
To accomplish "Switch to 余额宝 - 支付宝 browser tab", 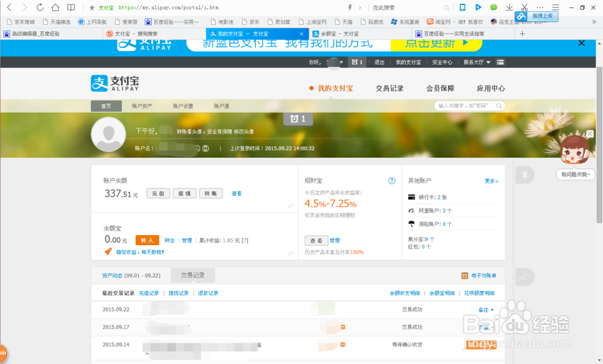I will 360,34.
